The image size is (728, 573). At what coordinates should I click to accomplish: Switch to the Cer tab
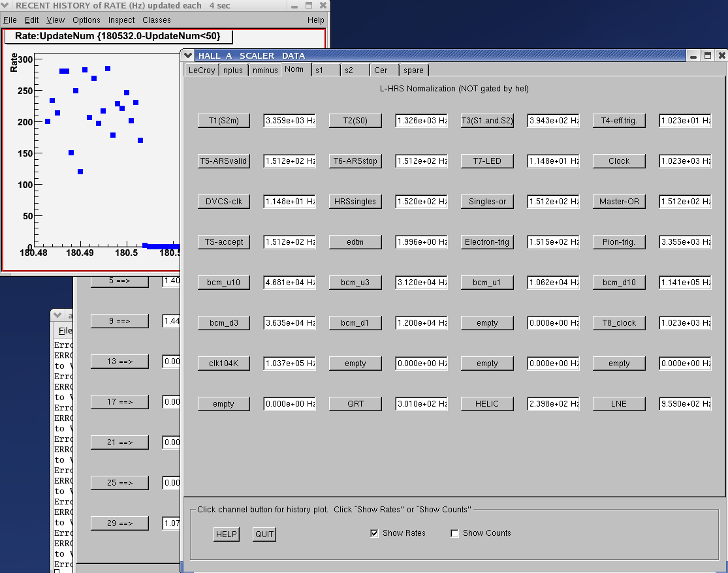[384, 70]
